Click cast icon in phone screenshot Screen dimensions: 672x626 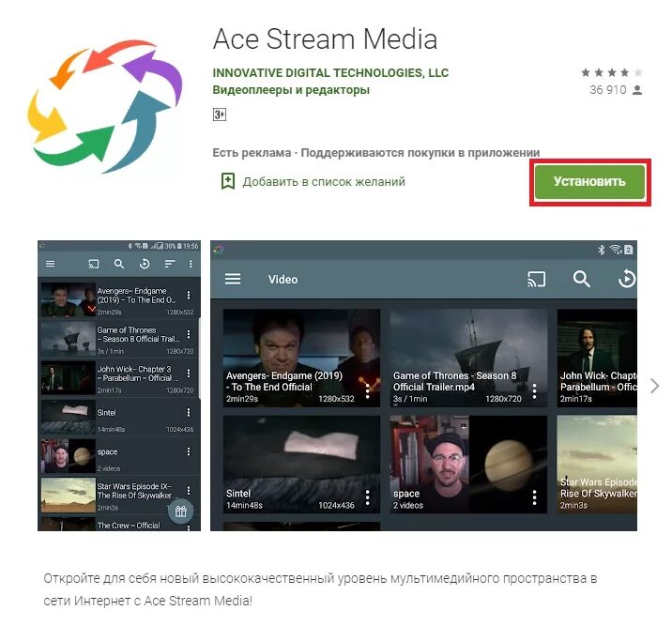point(94,264)
